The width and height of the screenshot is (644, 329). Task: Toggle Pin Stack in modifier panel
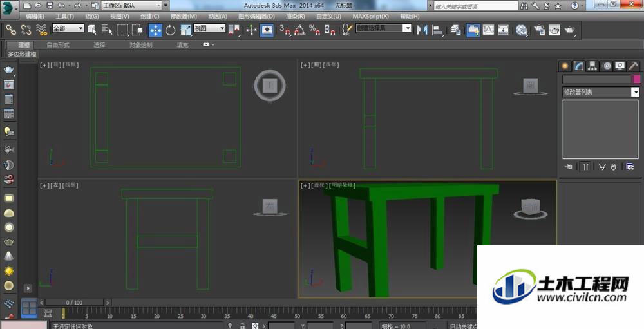(569, 167)
